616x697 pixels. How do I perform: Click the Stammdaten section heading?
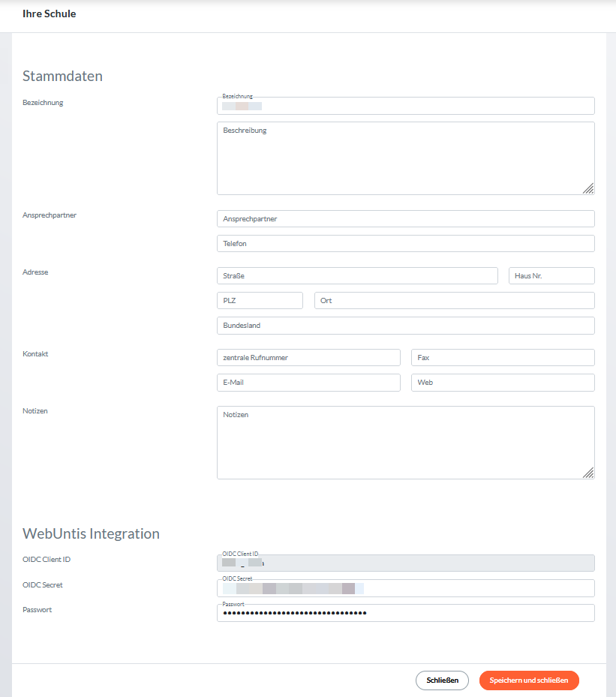pos(63,76)
